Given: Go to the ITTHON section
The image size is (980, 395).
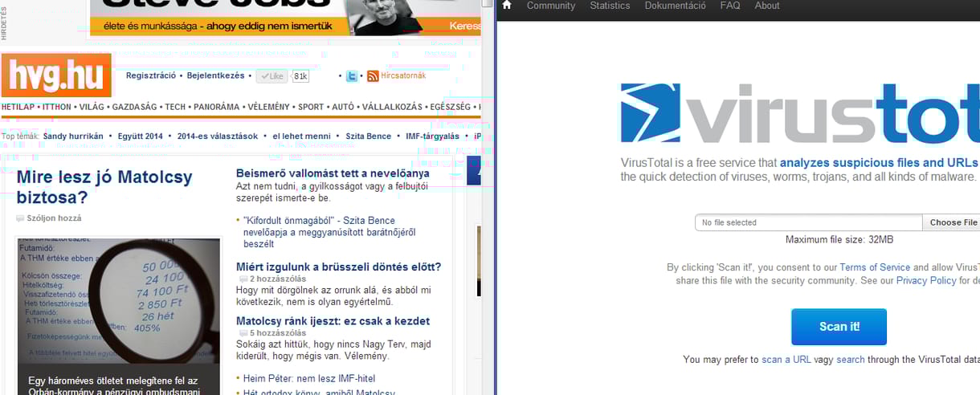Looking at the screenshot, I should pos(56,107).
